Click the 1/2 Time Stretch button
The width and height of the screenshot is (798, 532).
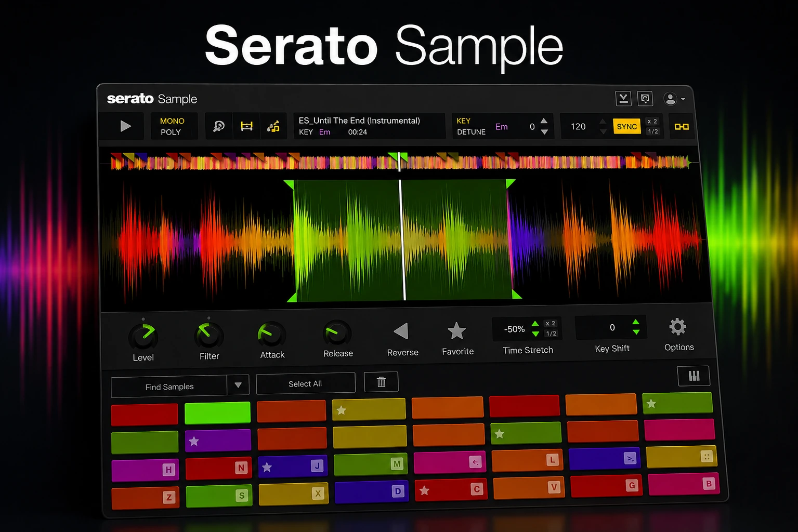click(x=551, y=334)
